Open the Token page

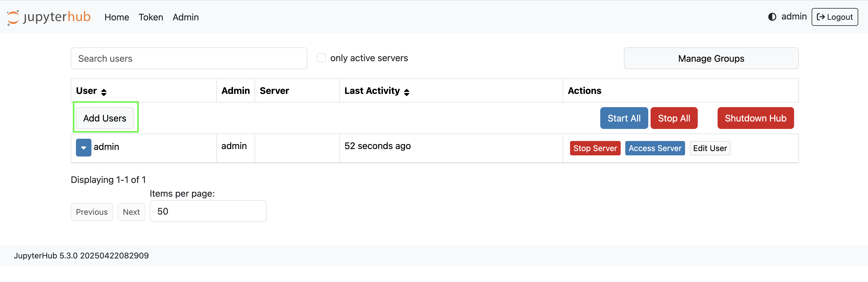tap(151, 17)
